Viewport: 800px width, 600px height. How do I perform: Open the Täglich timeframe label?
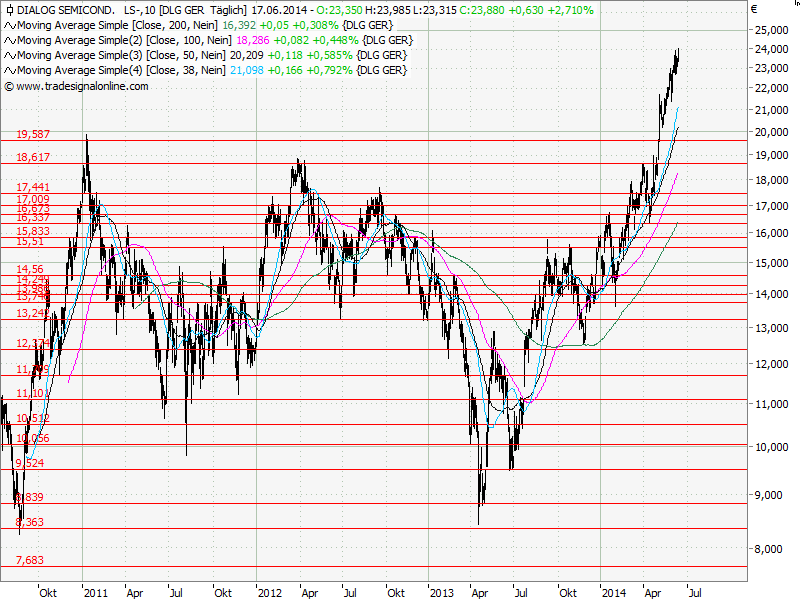click(x=227, y=10)
